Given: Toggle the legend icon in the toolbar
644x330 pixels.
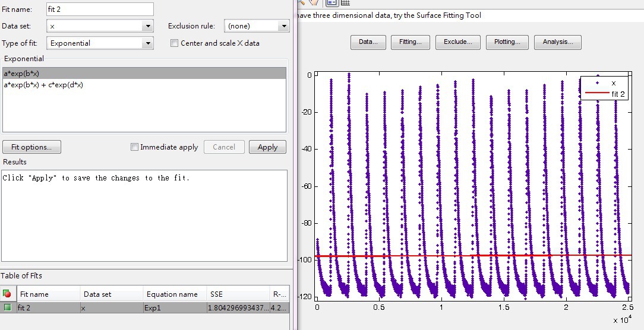Looking at the screenshot, I should pos(333,3).
